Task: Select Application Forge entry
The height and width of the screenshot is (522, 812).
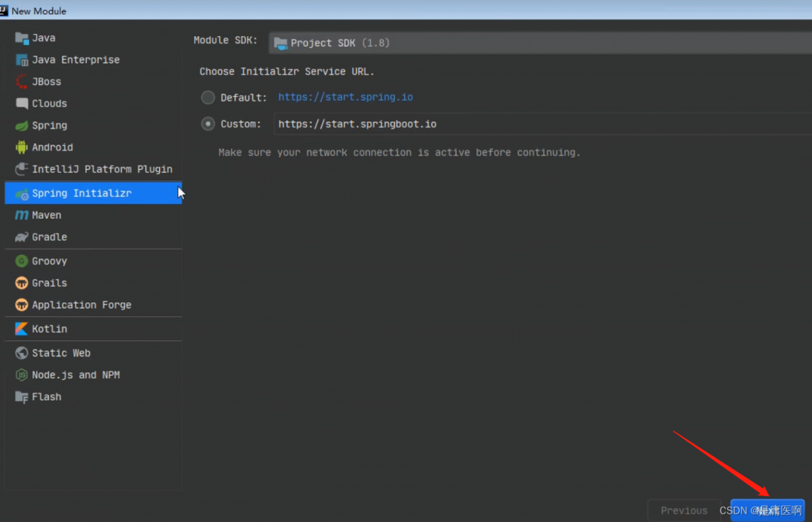Action: point(93,305)
